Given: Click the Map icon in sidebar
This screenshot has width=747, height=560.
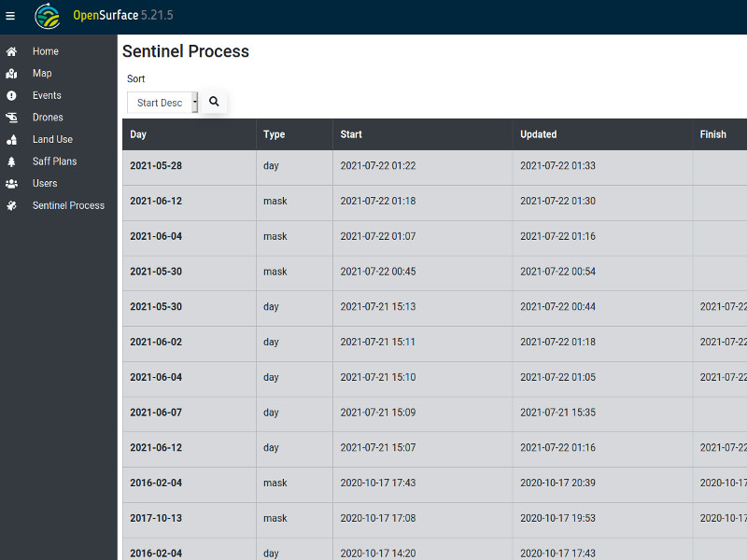Looking at the screenshot, I should 11,74.
